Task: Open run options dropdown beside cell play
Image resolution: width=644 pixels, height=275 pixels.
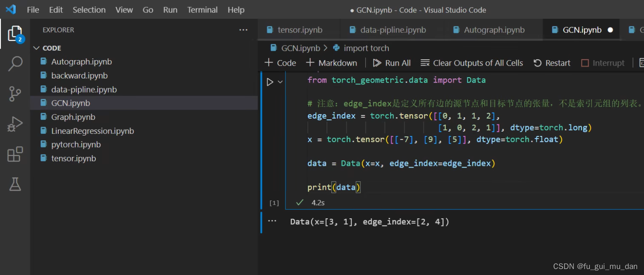Action: [280, 82]
